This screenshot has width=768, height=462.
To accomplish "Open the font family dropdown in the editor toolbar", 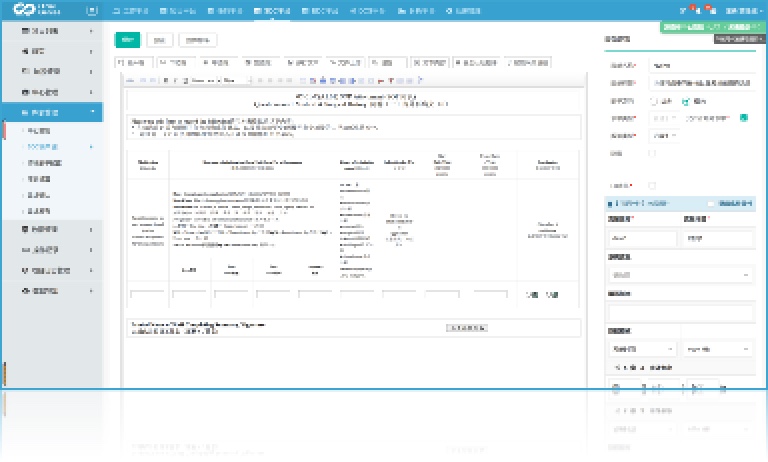I will coord(205,80).
